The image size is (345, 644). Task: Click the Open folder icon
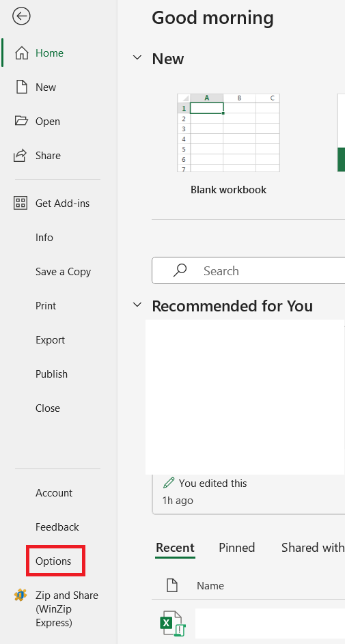point(21,121)
